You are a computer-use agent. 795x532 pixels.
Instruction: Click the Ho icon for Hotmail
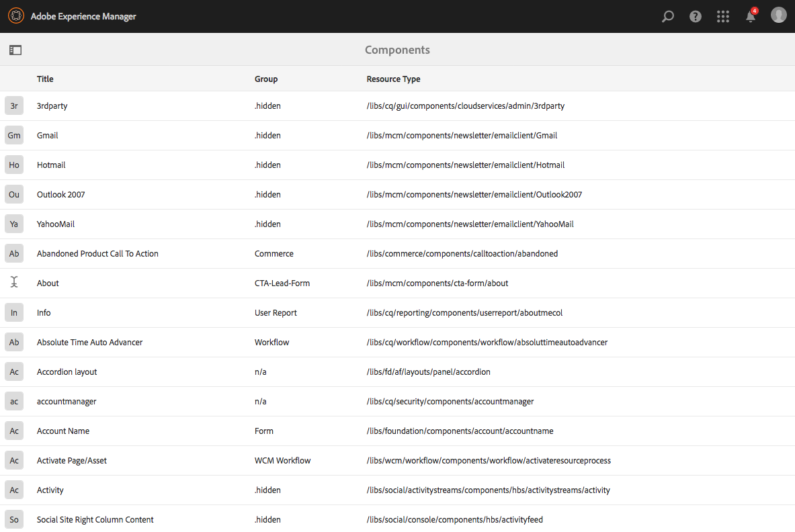point(14,165)
